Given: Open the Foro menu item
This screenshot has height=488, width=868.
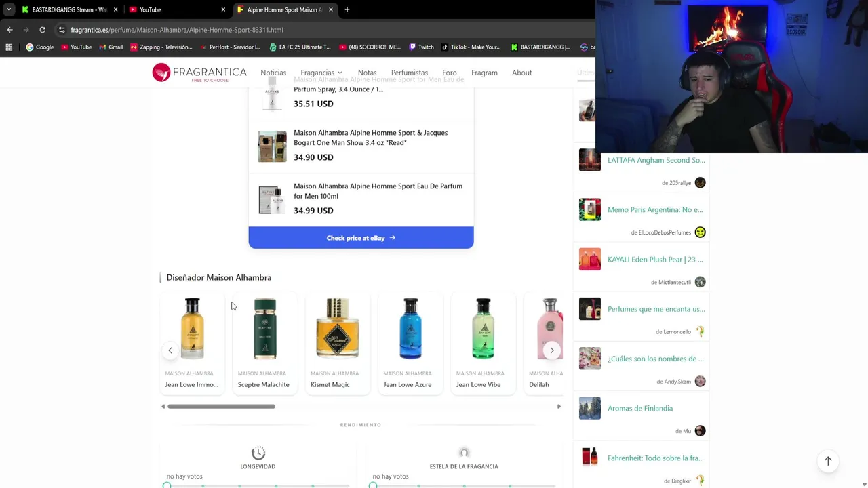Looking at the screenshot, I should 450,73.
